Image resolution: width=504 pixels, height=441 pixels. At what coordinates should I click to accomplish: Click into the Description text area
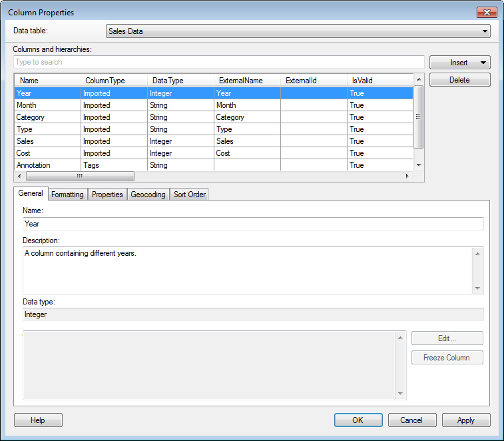246,270
